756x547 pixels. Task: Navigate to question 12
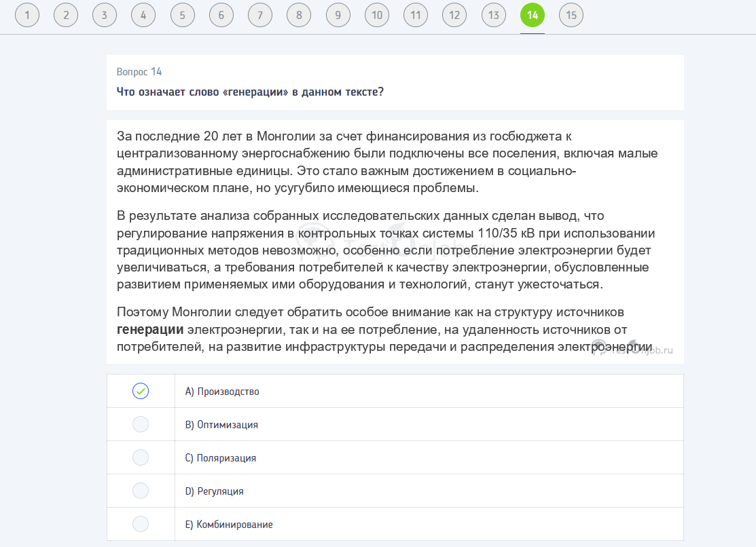pos(454,14)
